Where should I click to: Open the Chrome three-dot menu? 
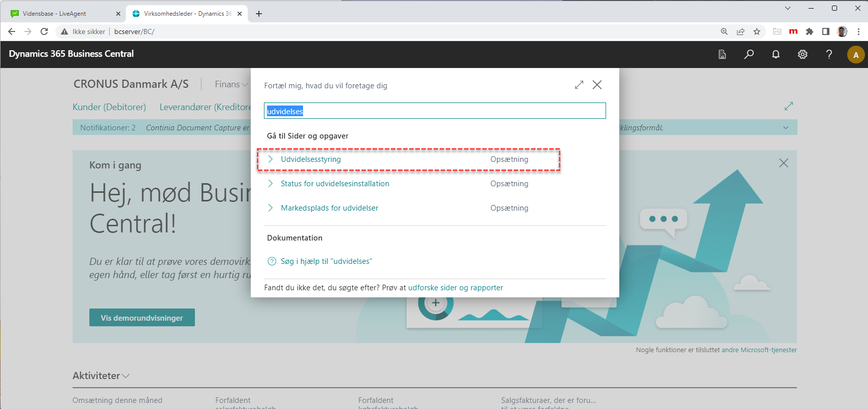tap(858, 31)
